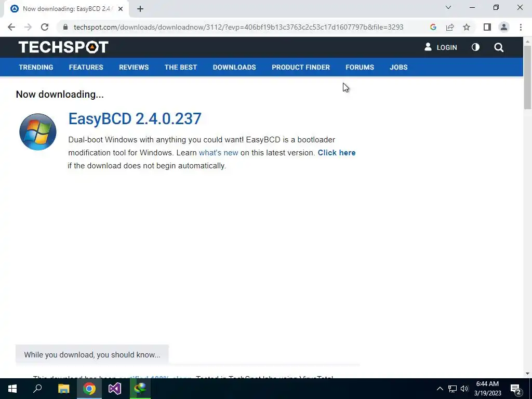Click the EasyBCD 2.4.0.237 title link
Viewport: 532px width, 399px height.
[x=135, y=119]
